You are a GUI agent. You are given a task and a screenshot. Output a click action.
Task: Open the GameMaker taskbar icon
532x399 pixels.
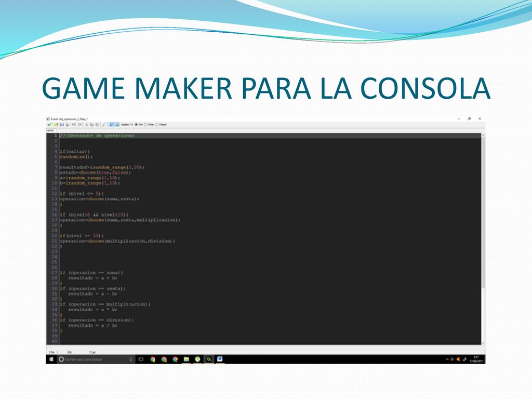[x=209, y=360]
